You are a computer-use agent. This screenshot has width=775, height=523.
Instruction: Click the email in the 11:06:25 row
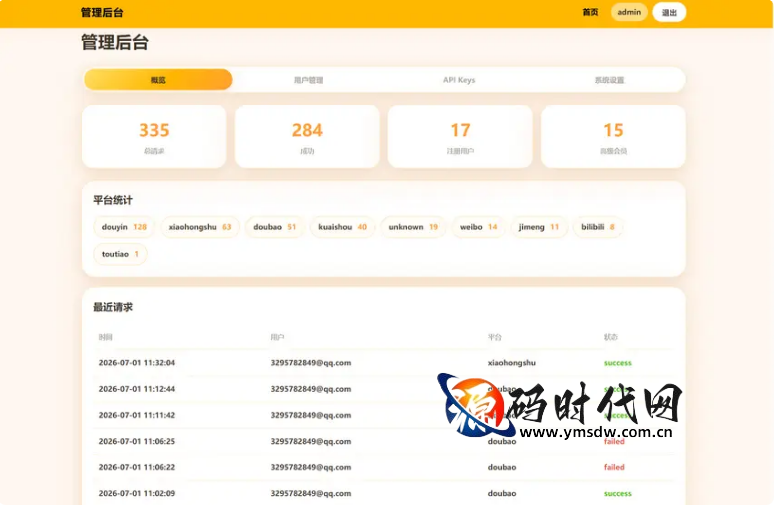(x=311, y=441)
